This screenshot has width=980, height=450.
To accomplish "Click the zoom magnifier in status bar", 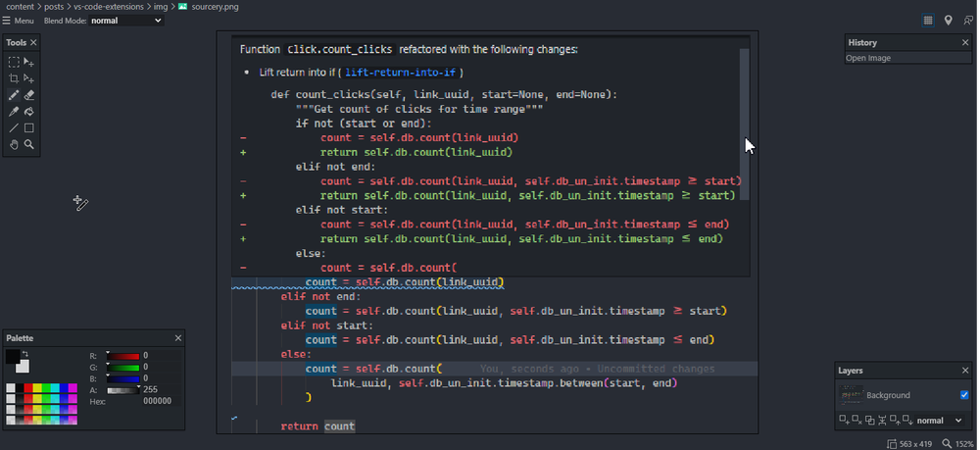I will coord(947,444).
